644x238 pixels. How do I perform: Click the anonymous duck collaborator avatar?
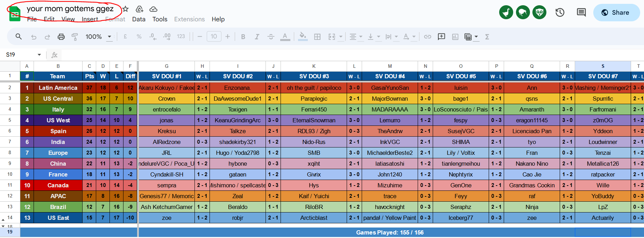click(506, 13)
